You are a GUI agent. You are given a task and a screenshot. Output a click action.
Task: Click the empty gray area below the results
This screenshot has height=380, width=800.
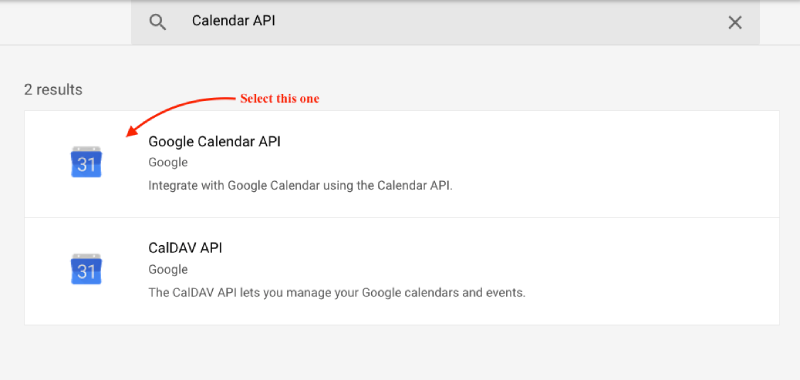tap(400, 353)
